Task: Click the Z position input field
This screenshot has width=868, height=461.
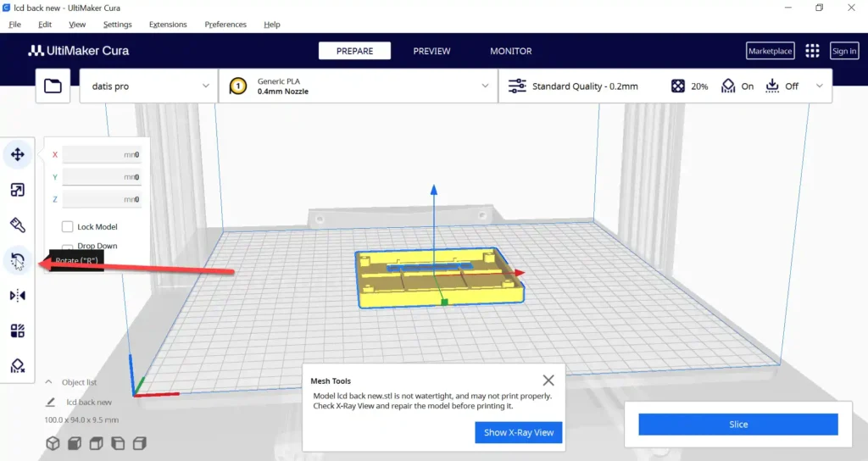Action: (x=102, y=199)
